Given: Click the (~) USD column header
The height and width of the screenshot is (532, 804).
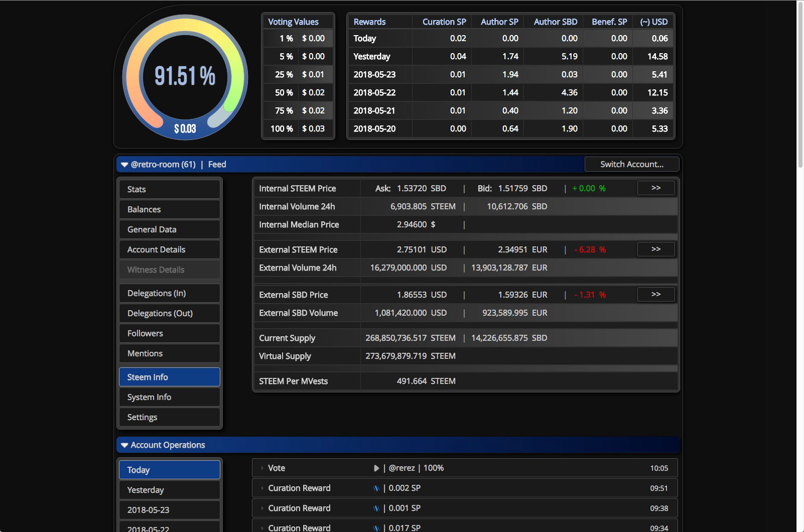Looking at the screenshot, I should coord(654,22).
